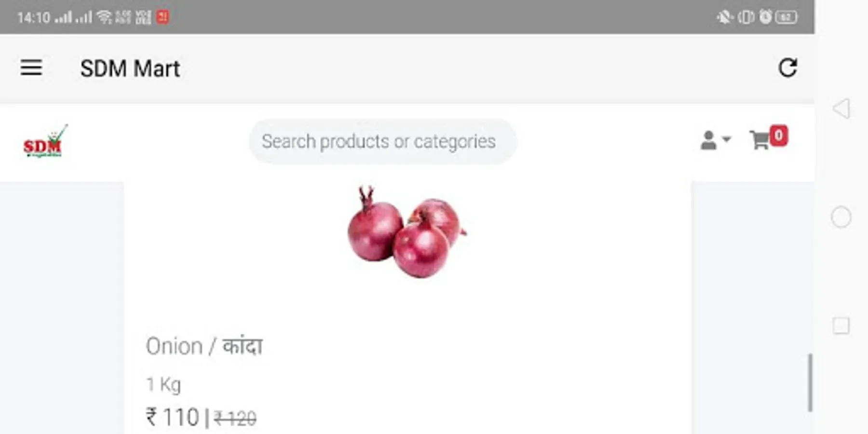Tap the Android home circle button
868x434 pixels.
(x=841, y=217)
